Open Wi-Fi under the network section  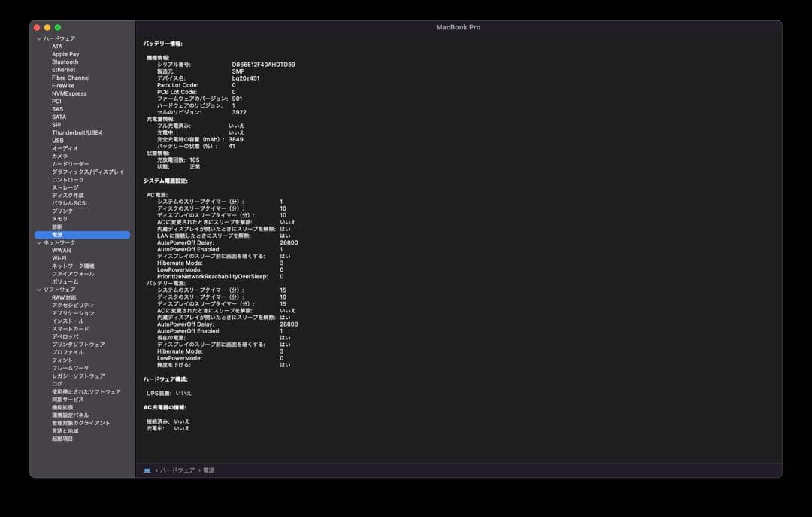[59, 258]
